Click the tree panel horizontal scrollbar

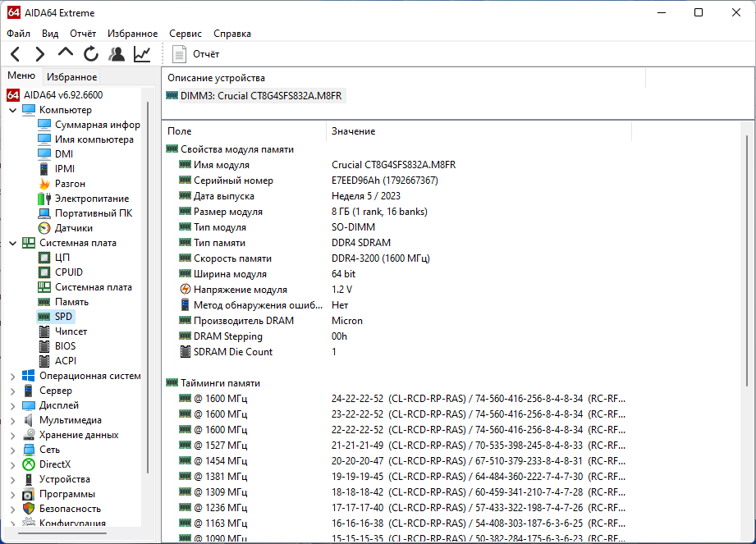point(62,533)
